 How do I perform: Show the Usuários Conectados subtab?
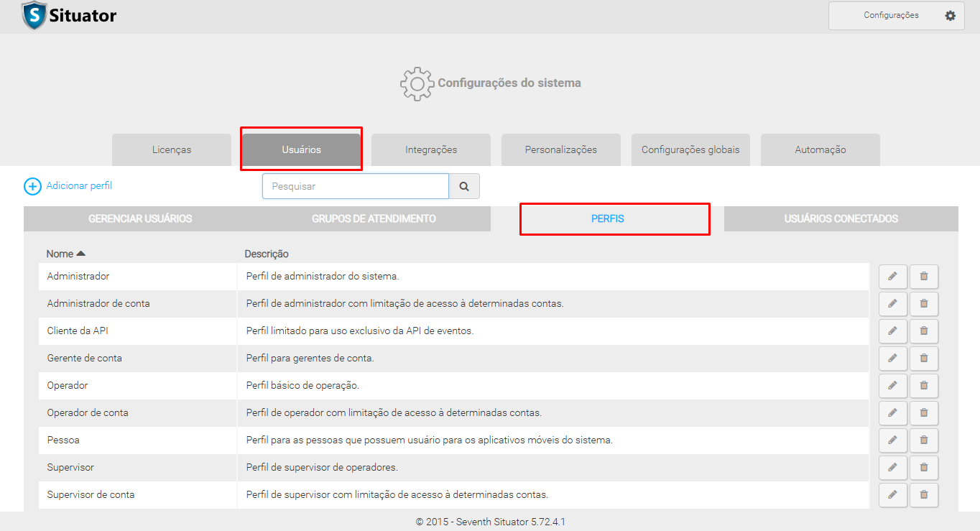coord(841,219)
